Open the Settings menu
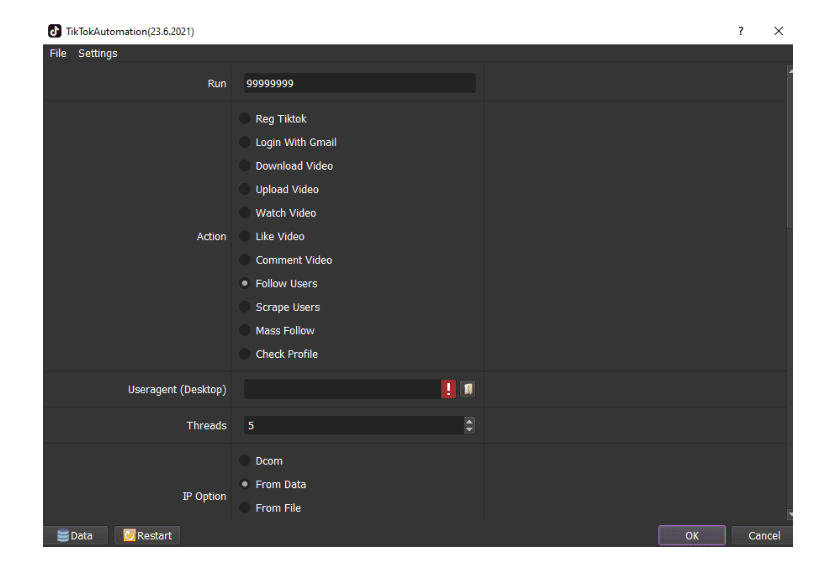This screenshot has width=818, height=562. [98, 53]
